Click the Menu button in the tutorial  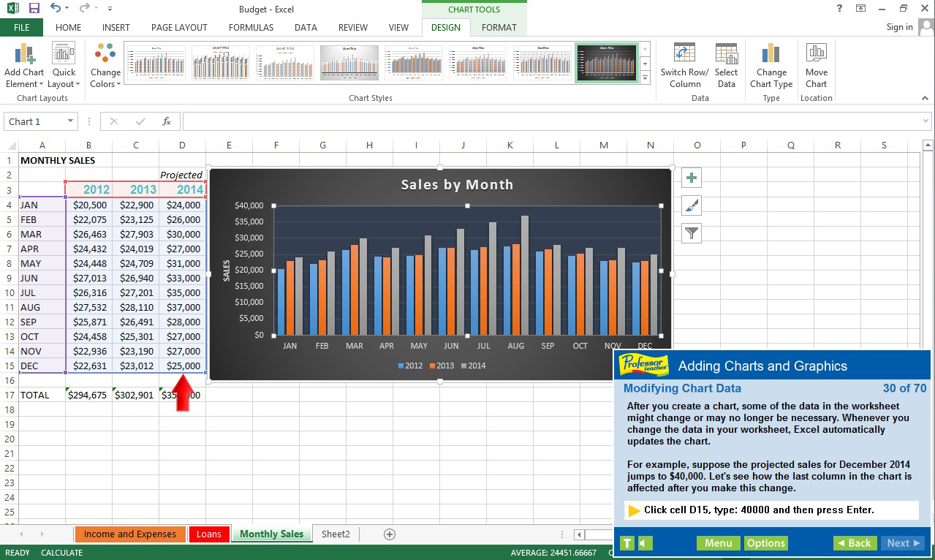tap(718, 543)
